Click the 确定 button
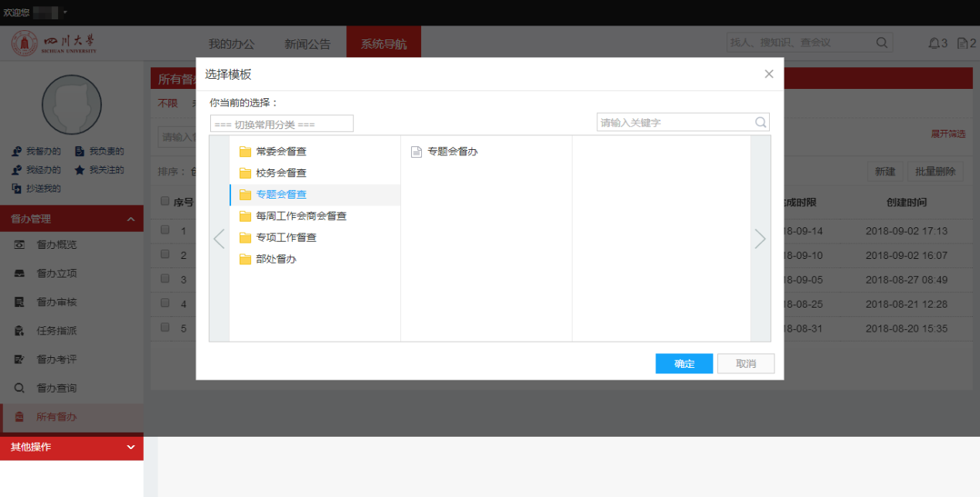The width and height of the screenshot is (980, 497). pyautogui.click(x=684, y=364)
